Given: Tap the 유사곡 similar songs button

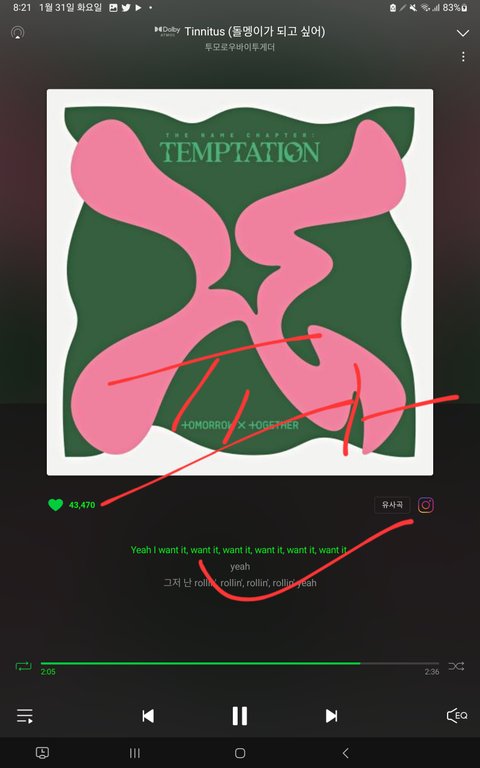Looking at the screenshot, I should pos(392,505).
